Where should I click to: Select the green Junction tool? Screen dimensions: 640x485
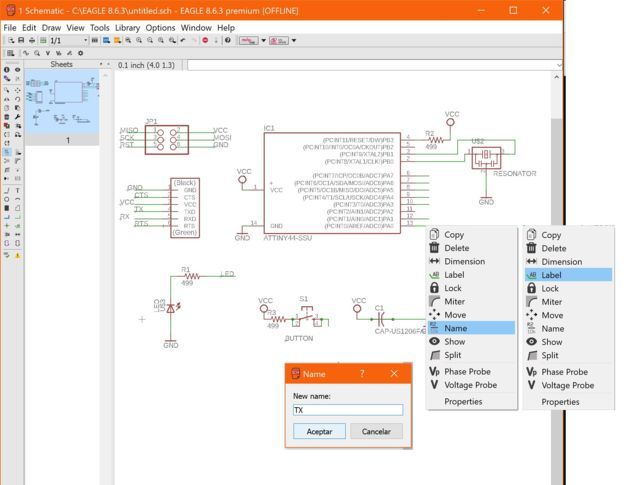7,225
